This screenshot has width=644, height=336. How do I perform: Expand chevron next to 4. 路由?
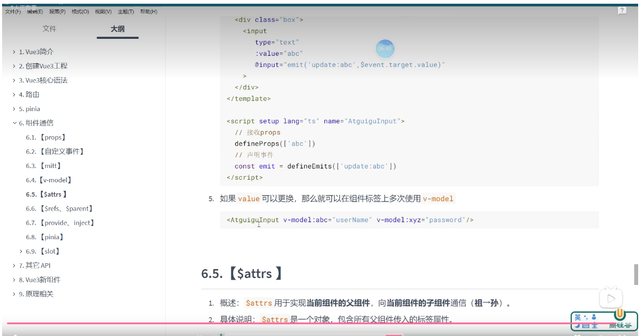[14, 95]
